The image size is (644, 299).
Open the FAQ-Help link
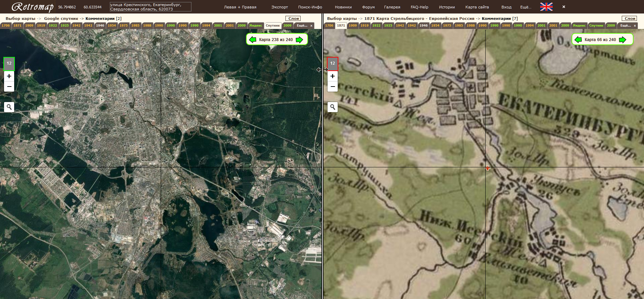coord(420,7)
